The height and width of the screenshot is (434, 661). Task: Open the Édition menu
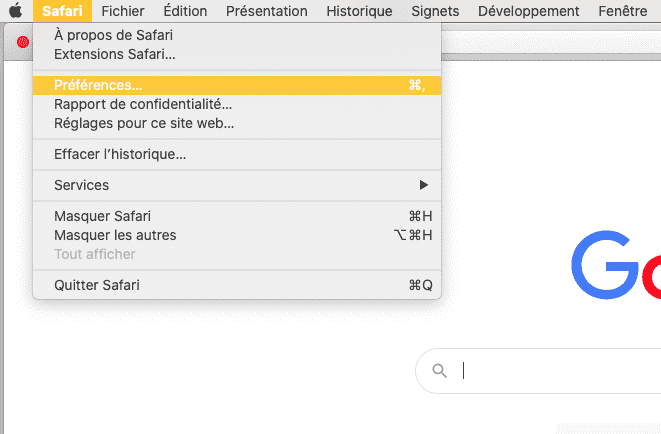coord(185,11)
